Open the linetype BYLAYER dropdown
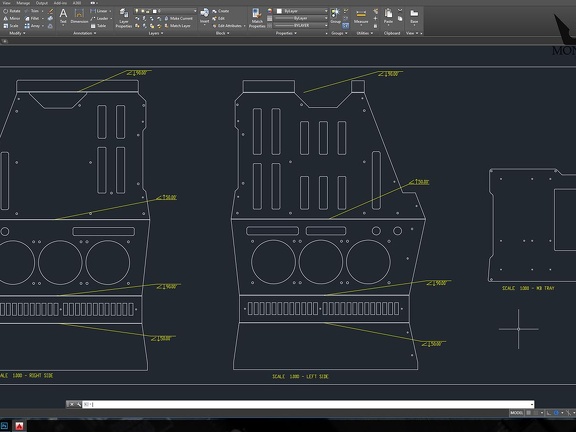The width and height of the screenshot is (576, 432). pyautogui.click(x=301, y=25)
